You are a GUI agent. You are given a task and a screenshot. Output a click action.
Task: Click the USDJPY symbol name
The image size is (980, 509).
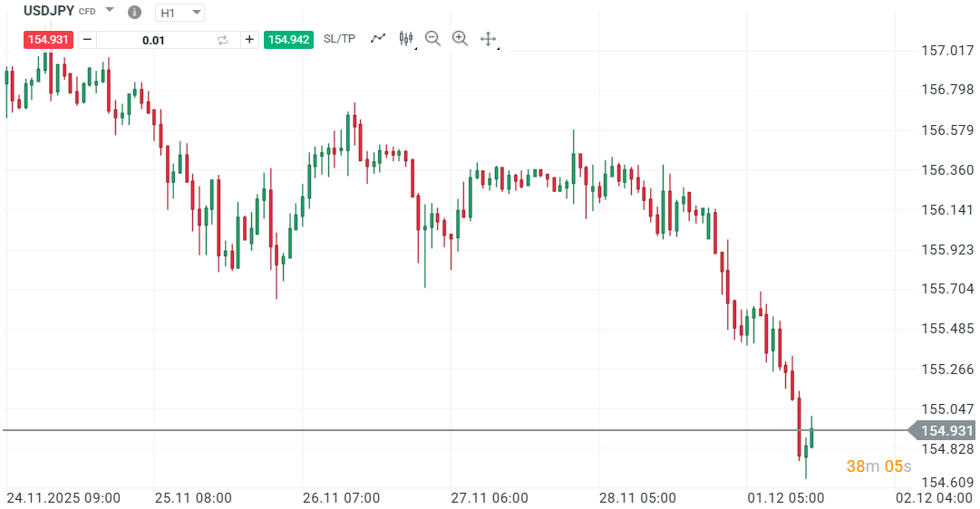[x=49, y=11]
